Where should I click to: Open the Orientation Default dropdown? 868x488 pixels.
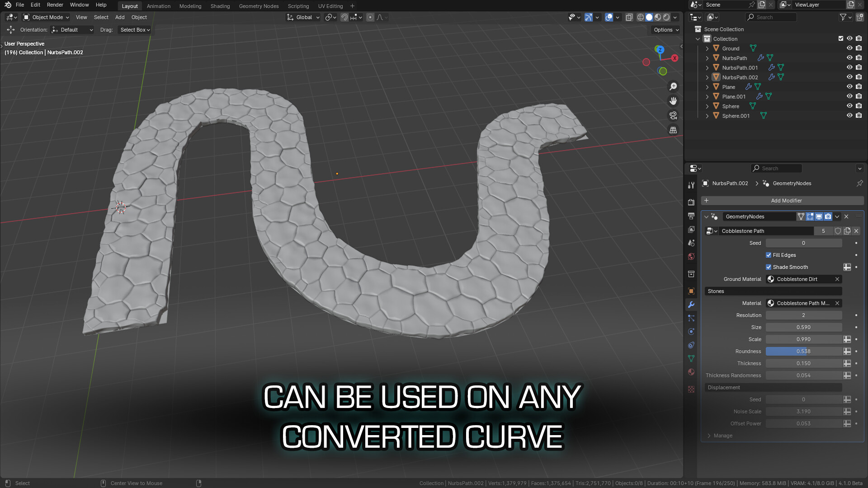coord(71,30)
